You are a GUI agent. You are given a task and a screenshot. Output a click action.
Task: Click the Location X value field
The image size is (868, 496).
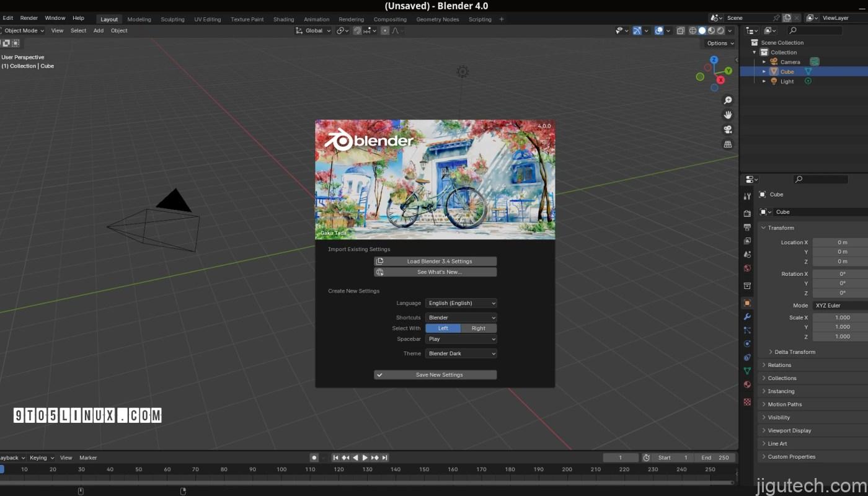click(840, 242)
